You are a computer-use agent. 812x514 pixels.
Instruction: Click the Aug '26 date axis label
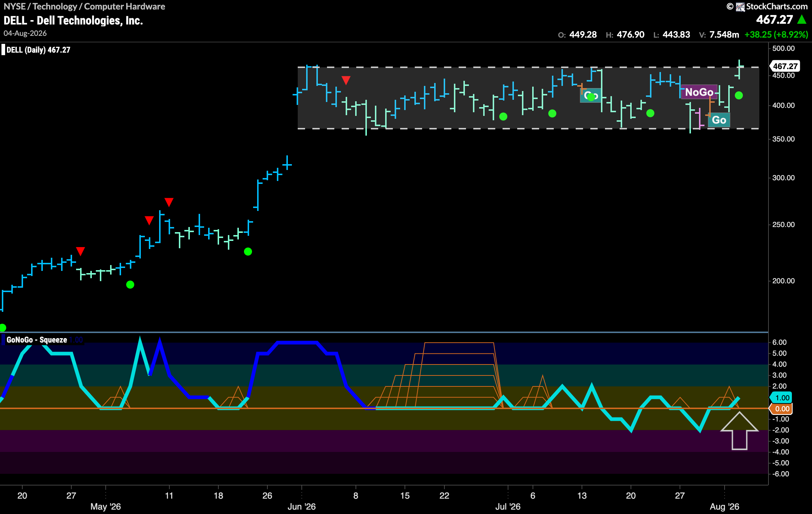725,507
